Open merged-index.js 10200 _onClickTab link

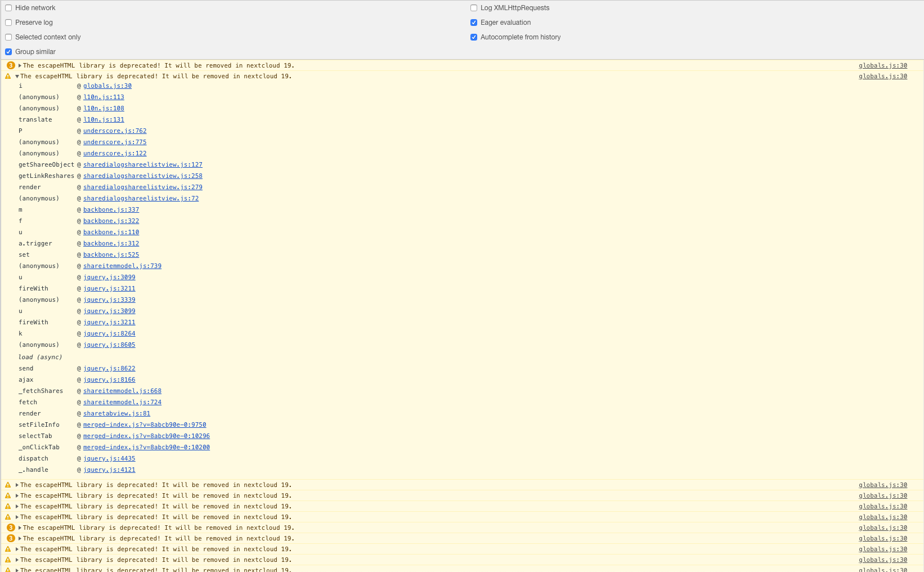click(146, 447)
